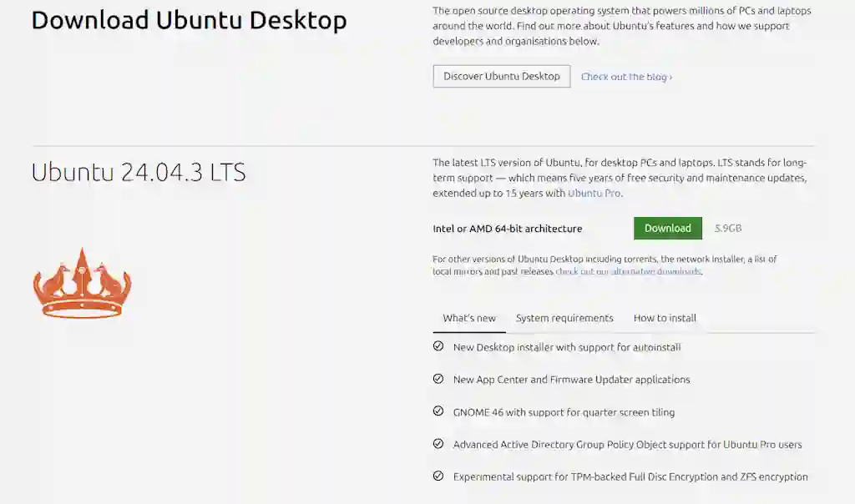Click the checkmark icon beside Active Directory support

coord(438,444)
